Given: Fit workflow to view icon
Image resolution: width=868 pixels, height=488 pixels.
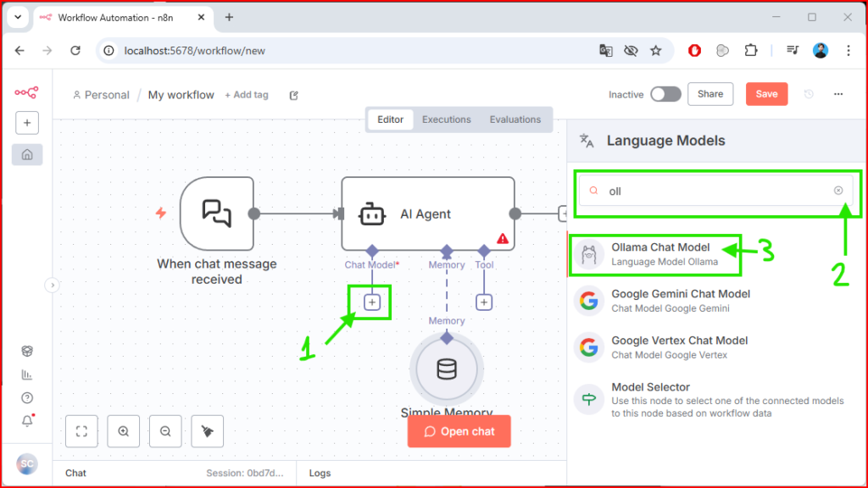Looking at the screenshot, I should tap(81, 431).
